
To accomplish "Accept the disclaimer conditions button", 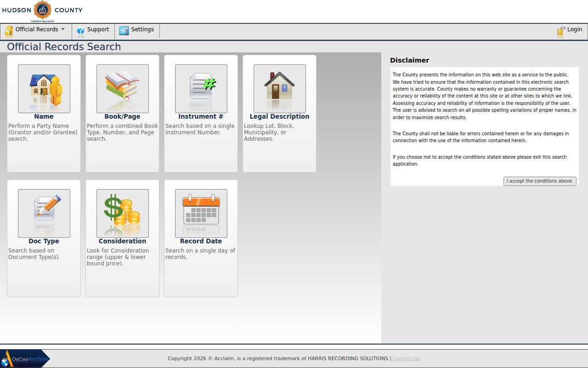I will (x=540, y=181).
